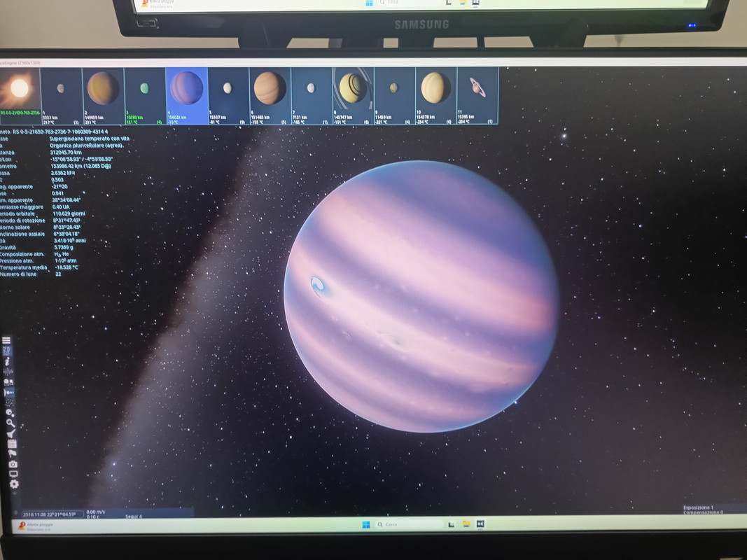Viewport: 747px width, 560px height.
Task: Select planet 5 thumbnail
Action: [x=229, y=96]
